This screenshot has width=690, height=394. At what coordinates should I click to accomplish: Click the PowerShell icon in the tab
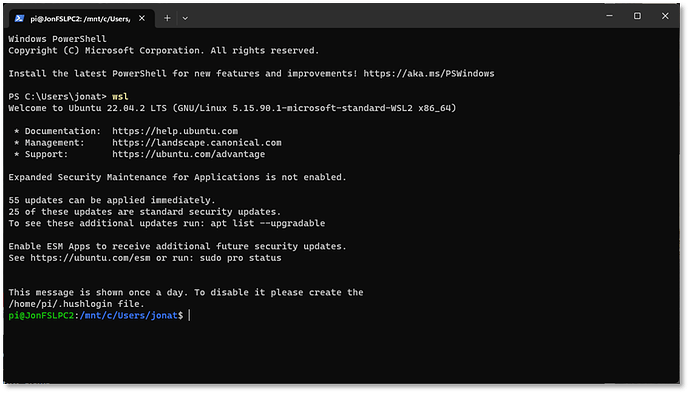pyautogui.click(x=19, y=18)
